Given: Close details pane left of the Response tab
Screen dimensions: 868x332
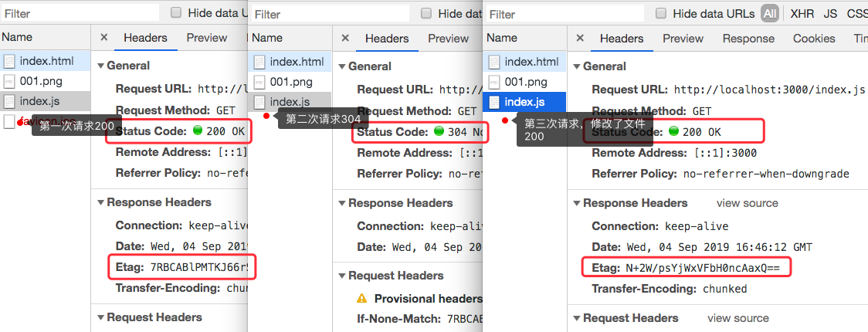Looking at the screenshot, I should pos(580,39).
